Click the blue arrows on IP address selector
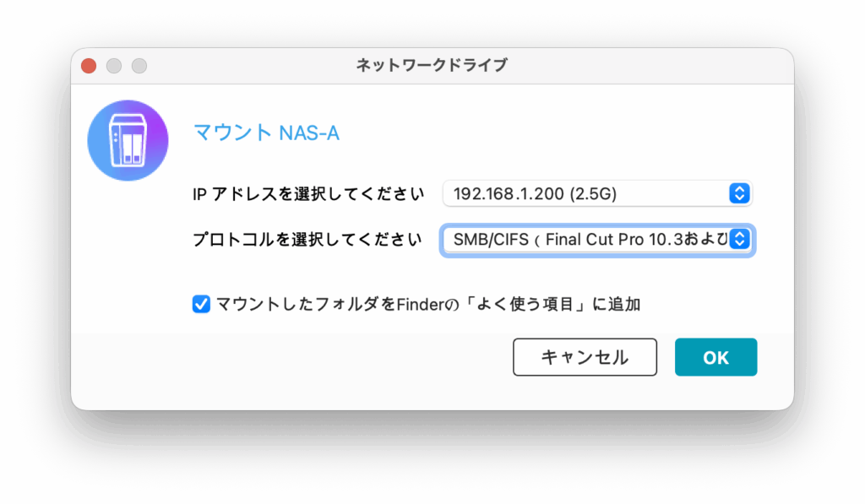This screenshot has width=865, height=504. coord(738,193)
